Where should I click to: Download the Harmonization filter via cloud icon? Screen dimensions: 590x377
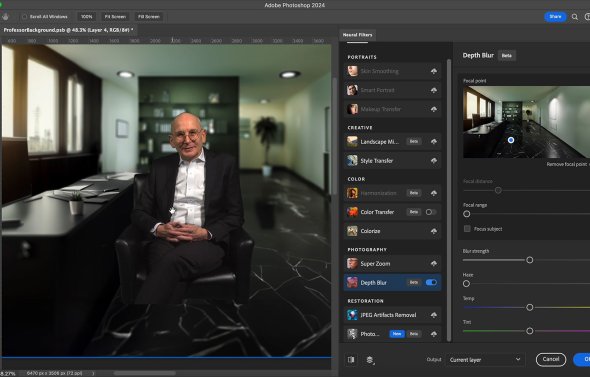(x=433, y=193)
